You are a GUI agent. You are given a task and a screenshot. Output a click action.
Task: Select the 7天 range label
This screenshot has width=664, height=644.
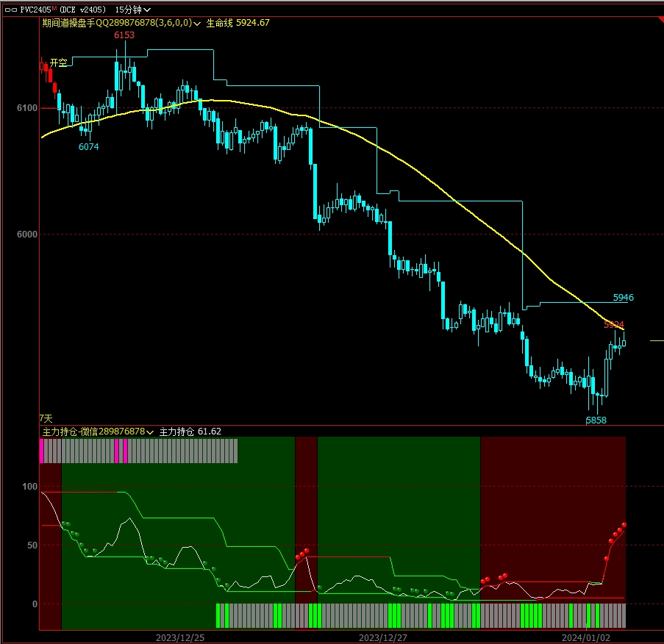46,418
